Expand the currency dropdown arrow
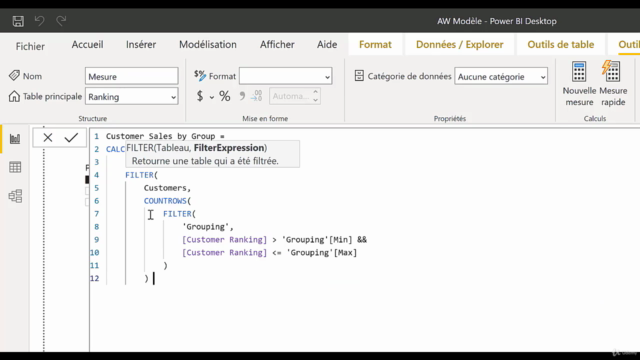Screen dimensions: 640x360 pos(211,97)
